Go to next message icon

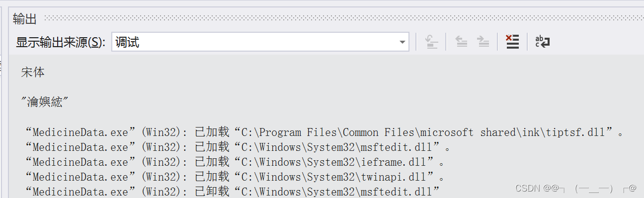483,42
